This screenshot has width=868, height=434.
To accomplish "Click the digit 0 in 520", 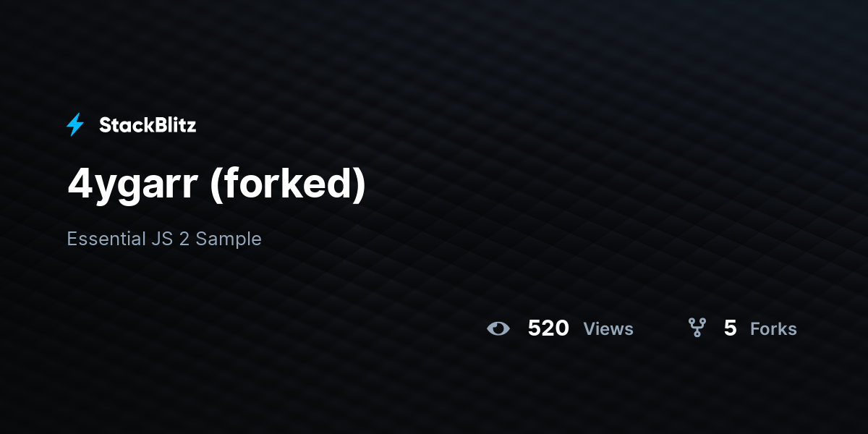I will tap(562, 328).
